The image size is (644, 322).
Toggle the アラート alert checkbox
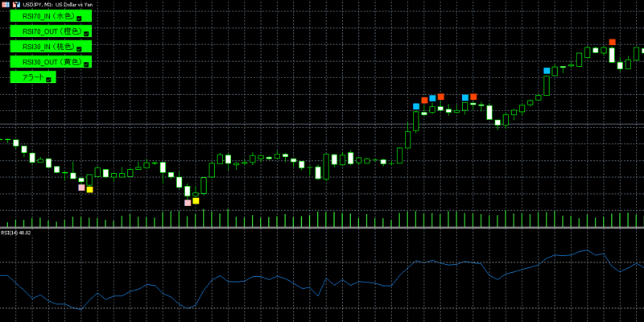(x=48, y=79)
